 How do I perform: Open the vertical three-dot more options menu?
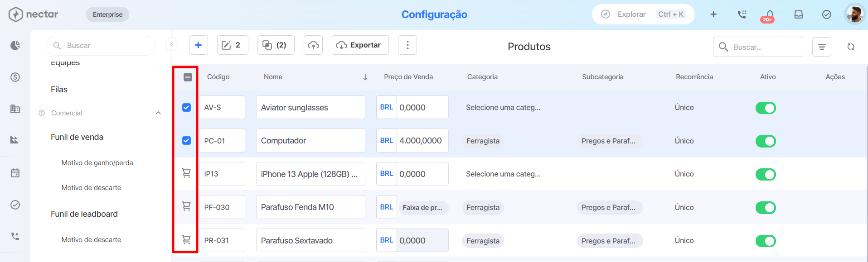click(407, 45)
